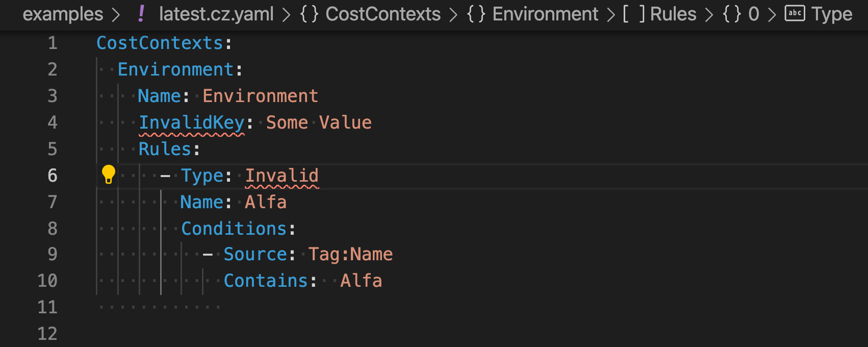Viewport: 868px width, 347px height.
Task: Click the lightbulb code action icon
Action: (x=109, y=175)
